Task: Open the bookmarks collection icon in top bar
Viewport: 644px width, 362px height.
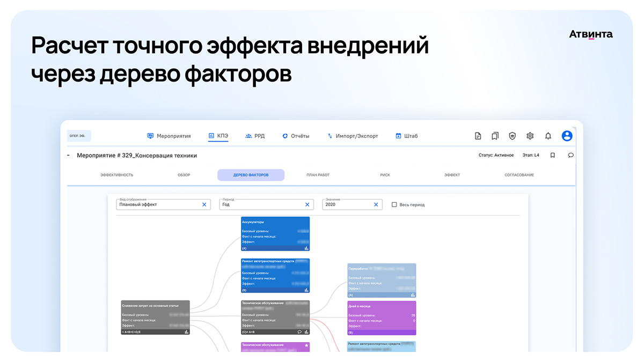Action: pos(495,136)
